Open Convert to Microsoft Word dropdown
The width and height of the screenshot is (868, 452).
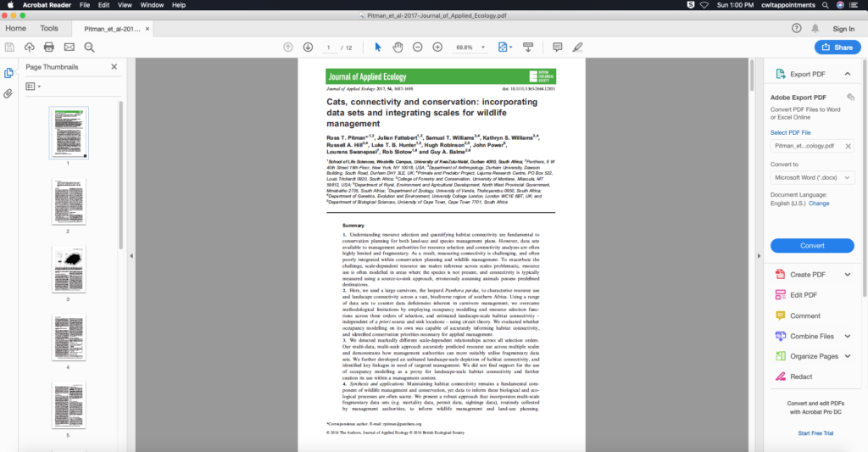(x=812, y=178)
